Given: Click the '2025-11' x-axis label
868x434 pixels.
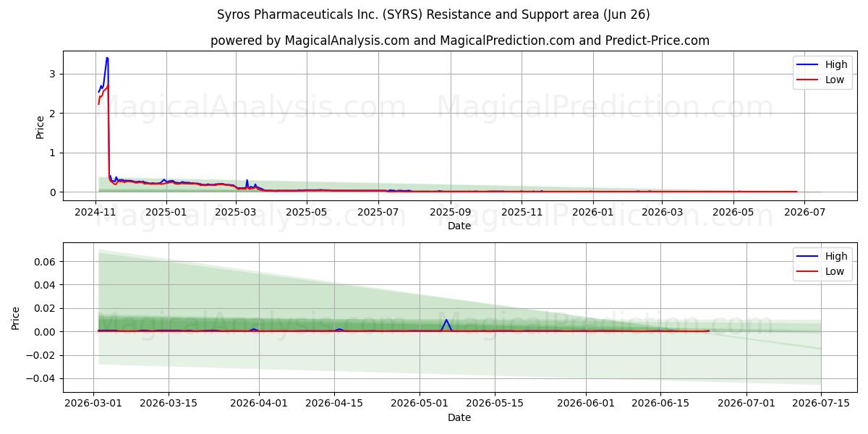Looking at the screenshot, I should (522, 212).
